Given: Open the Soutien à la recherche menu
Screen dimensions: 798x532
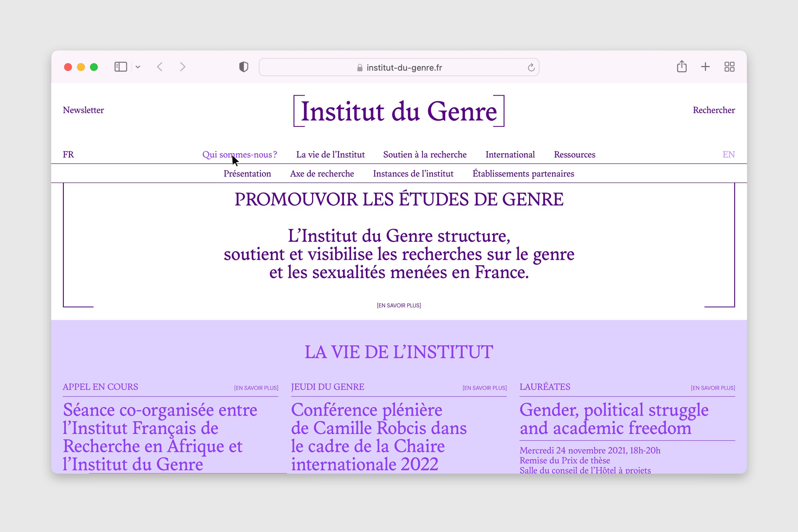Looking at the screenshot, I should (x=425, y=154).
